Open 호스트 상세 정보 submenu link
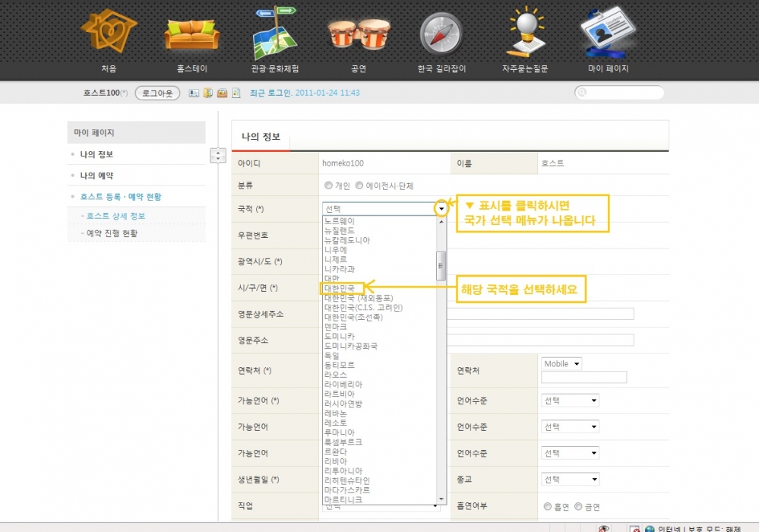 click(115, 216)
